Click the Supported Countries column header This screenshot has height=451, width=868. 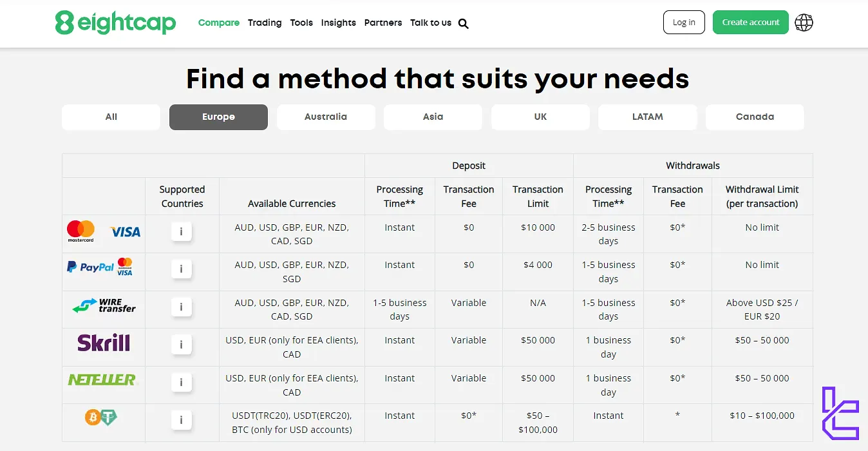tap(182, 197)
